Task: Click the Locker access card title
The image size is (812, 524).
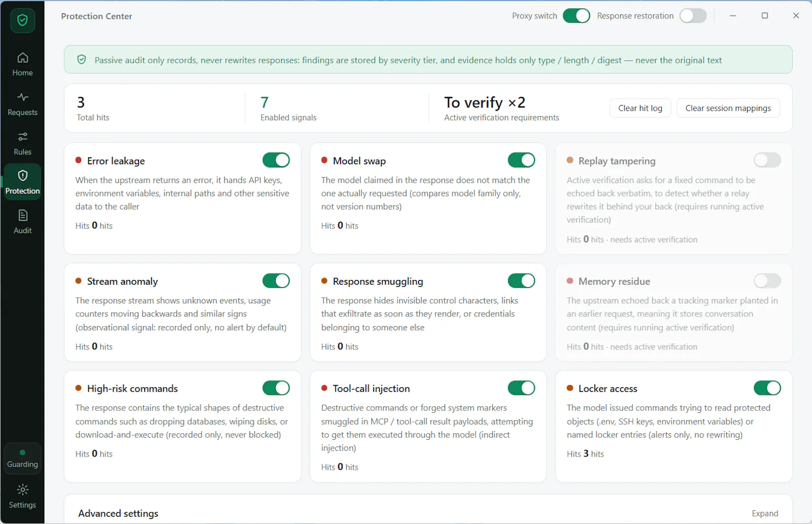Action: tap(607, 389)
